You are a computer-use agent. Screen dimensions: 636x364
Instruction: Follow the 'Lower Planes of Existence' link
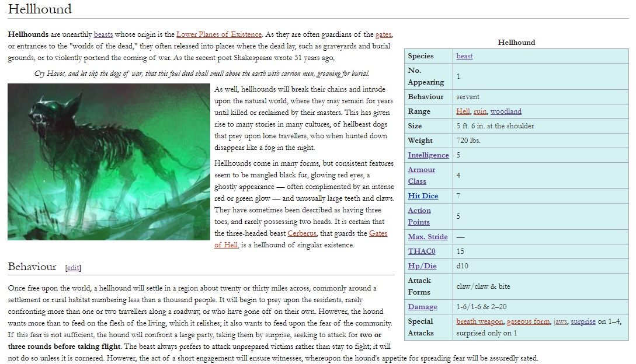click(x=219, y=34)
